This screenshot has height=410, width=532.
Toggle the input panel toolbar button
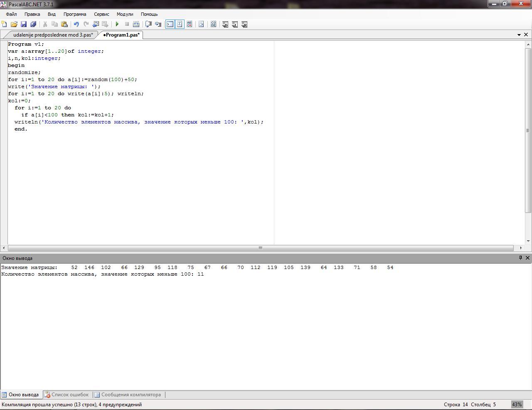tap(180, 25)
